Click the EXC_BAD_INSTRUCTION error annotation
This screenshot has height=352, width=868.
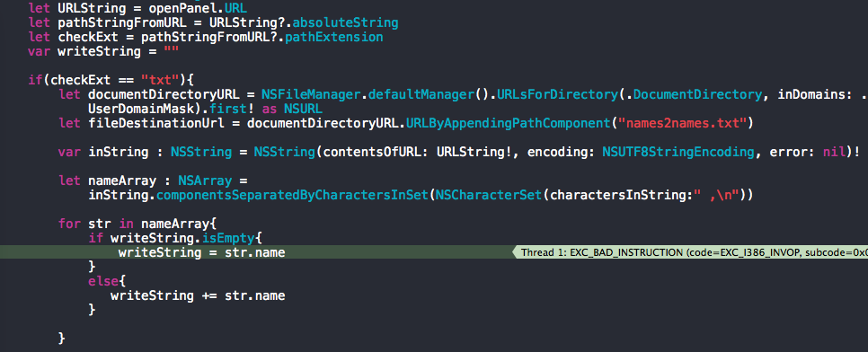pyautogui.click(x=690, y=252)
